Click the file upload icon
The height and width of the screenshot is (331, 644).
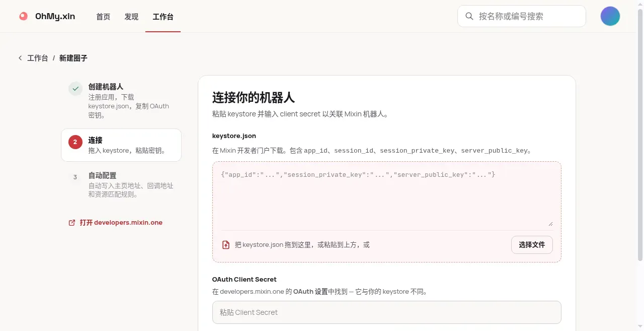click(x=226, y=245)
